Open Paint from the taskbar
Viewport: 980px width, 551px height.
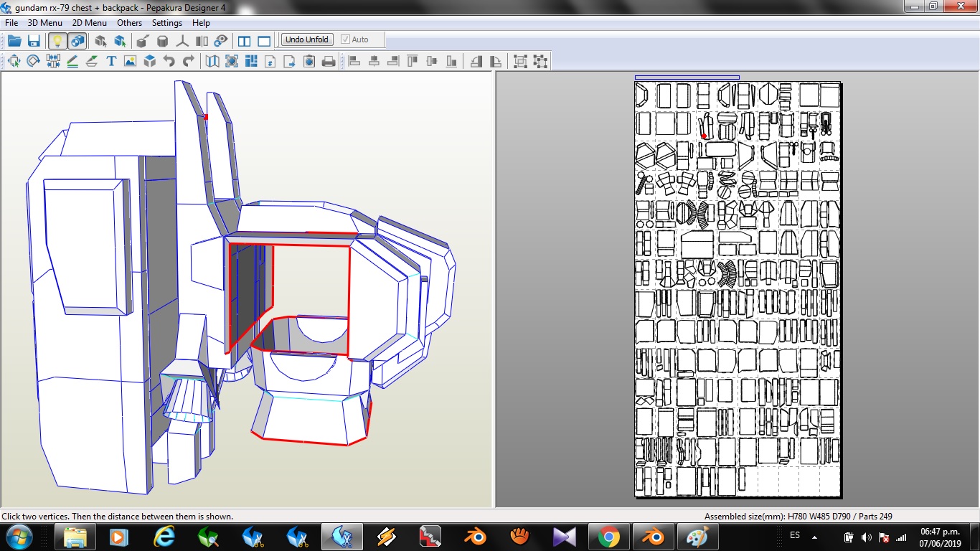tap(698, 537)
